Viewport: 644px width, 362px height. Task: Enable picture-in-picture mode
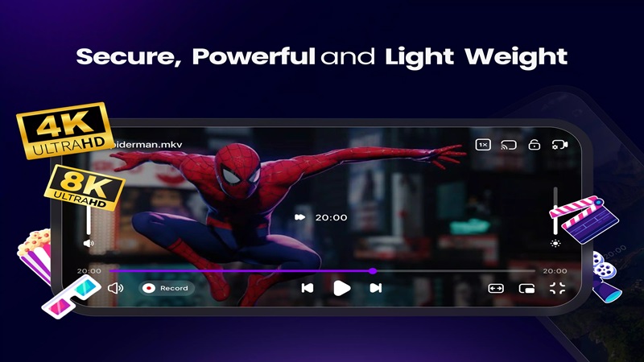526,288
